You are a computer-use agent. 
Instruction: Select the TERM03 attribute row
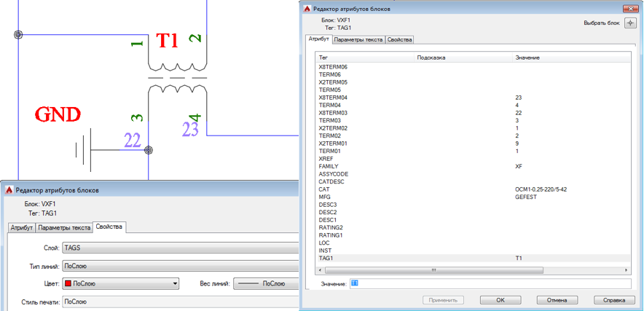(473, 120)
